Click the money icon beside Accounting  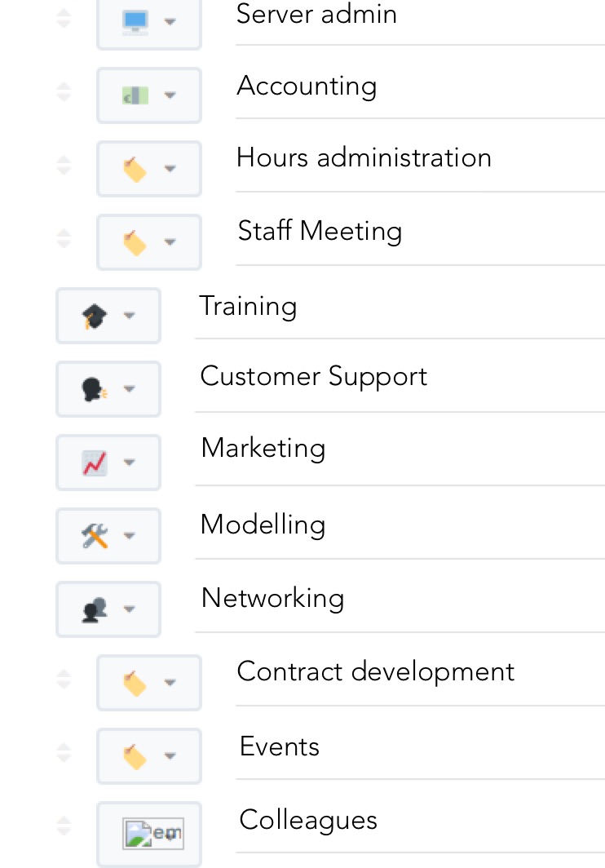coord(135,95)
